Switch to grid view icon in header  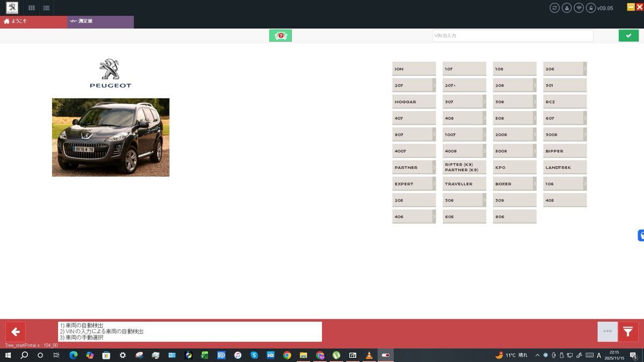pyautogui.click(x=32, y=8)
